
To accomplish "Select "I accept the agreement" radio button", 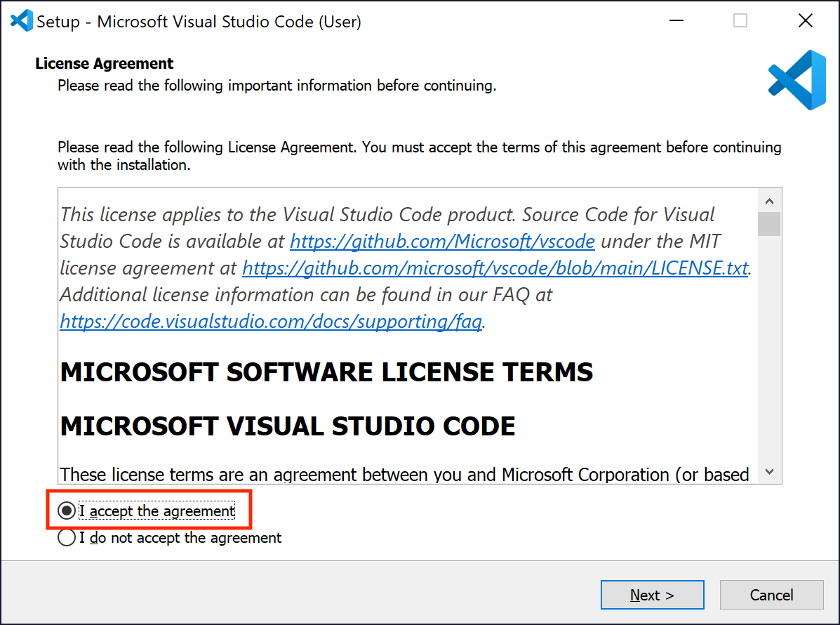I will point(67,511).
